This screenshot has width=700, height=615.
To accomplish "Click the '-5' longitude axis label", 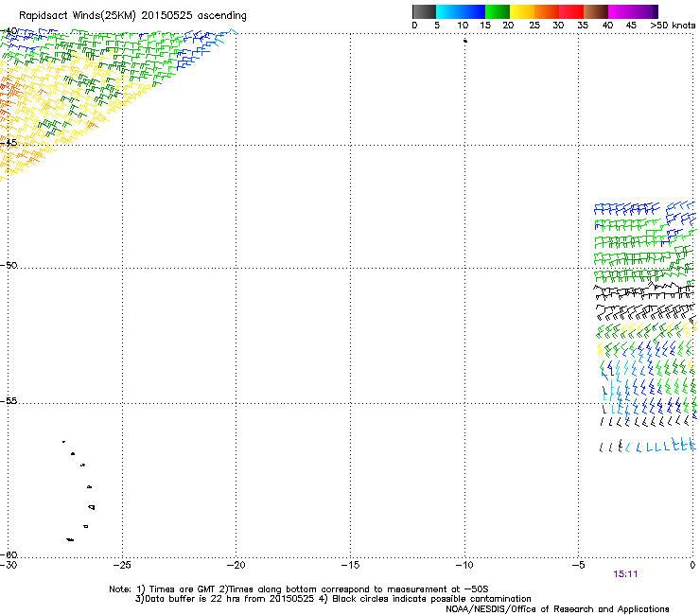I will [x=578, y=565].
